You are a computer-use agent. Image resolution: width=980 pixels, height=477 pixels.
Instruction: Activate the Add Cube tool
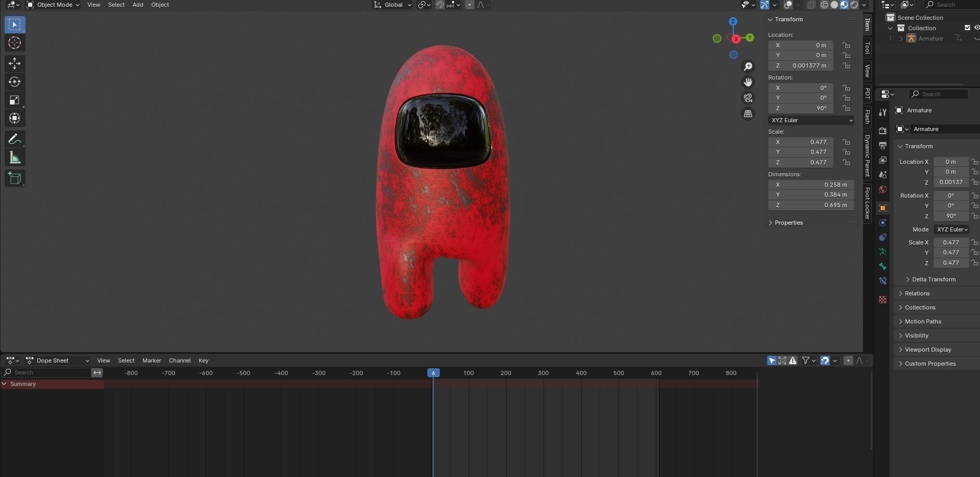(x=15, y=178)
